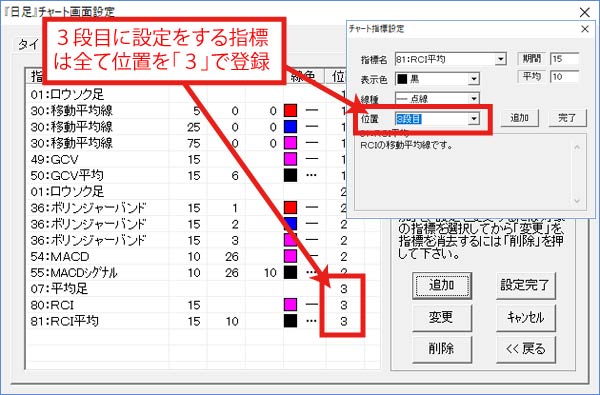Click the << 戻る button

525,349
